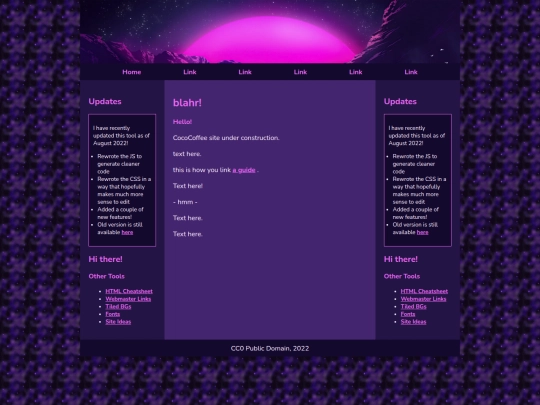This screenshot has width=540, height=405.
Task: Click the Updates heading in right sidebar
Action: (400, 102)
